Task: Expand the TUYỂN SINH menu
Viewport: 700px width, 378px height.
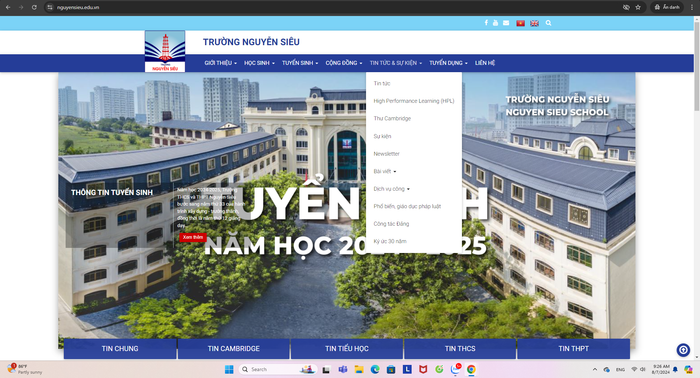Action: pyautogui.click(x=300, y=63)
